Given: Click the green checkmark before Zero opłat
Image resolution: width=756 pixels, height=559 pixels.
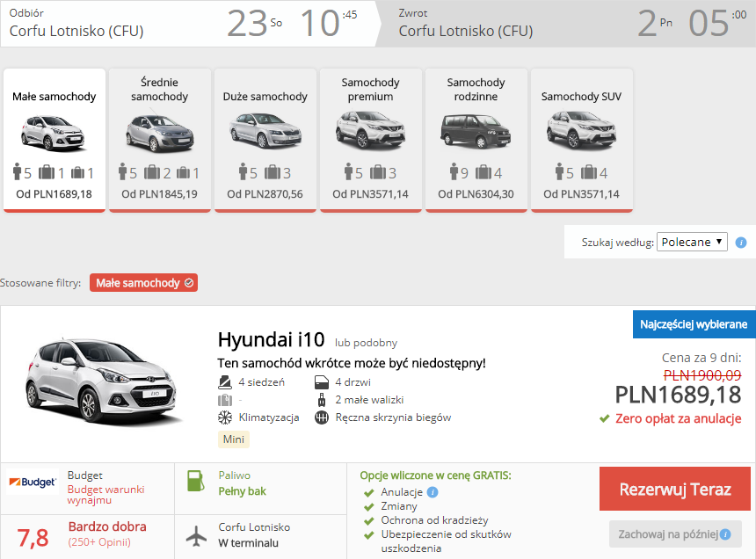Looking at the screenshot, I should [x=605, y=418].
